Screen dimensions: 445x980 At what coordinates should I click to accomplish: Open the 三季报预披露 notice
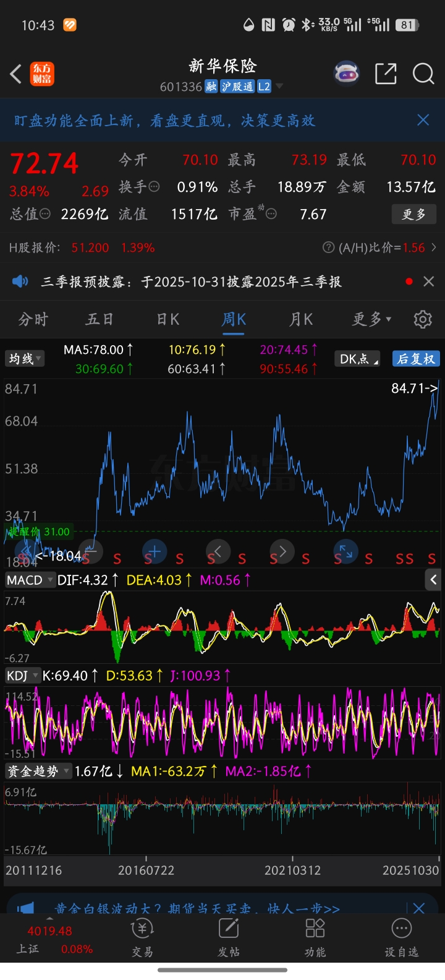coord(191,282)
